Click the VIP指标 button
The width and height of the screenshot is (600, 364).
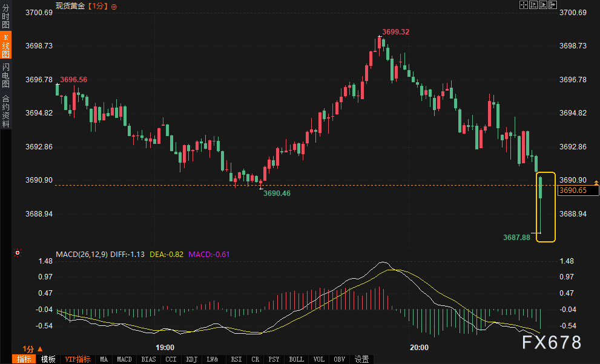point(77,359)
